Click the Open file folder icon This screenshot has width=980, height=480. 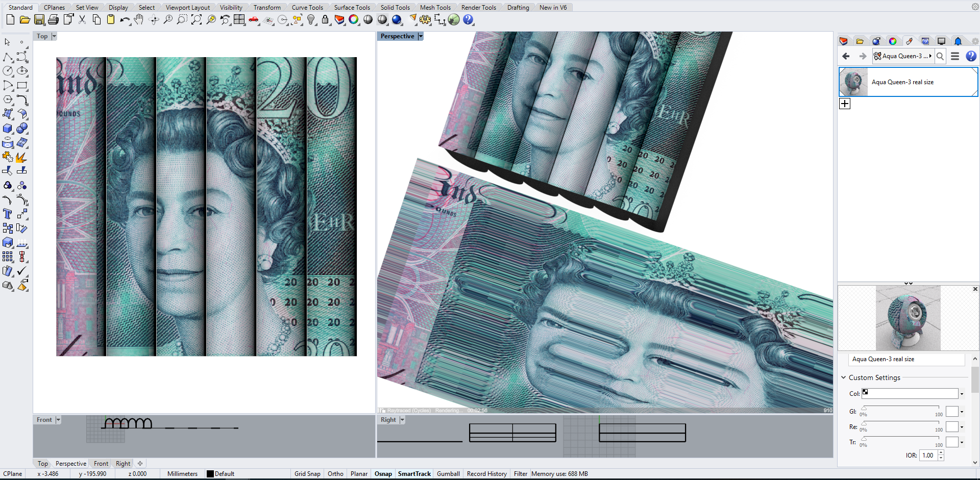coord(24,20)
